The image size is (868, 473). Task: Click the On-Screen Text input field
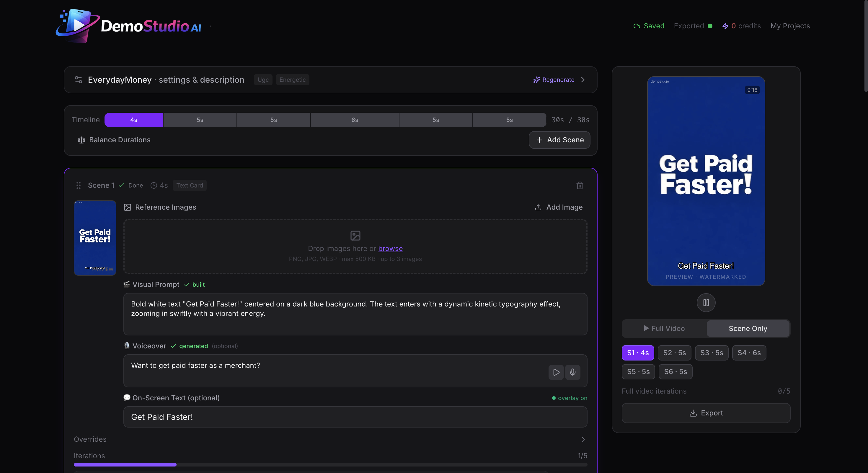pos(355,417)
